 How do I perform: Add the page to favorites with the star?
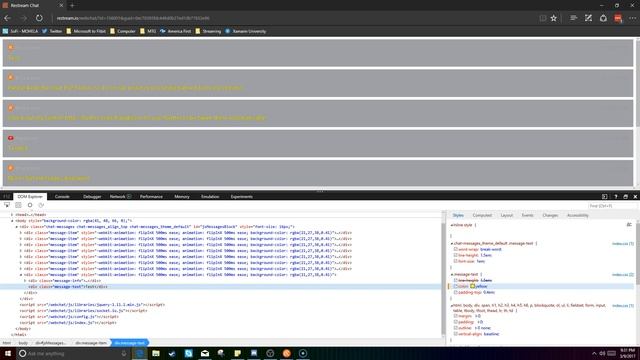(553, 18)
